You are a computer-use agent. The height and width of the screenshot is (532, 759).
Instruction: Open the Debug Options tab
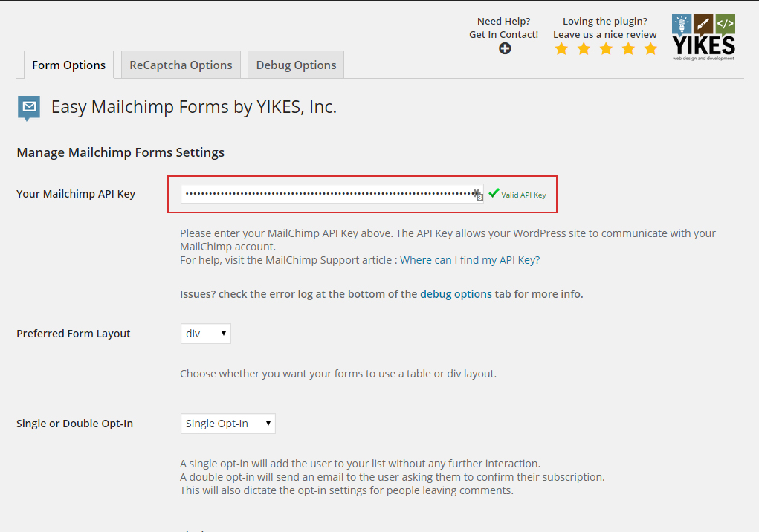tap(297, 65)
